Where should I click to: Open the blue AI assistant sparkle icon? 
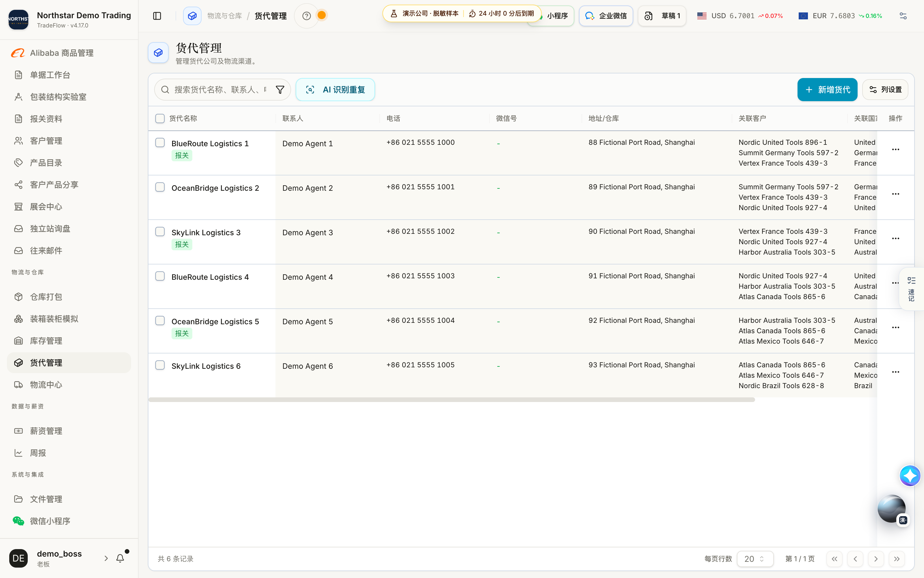tap(910, 476)
